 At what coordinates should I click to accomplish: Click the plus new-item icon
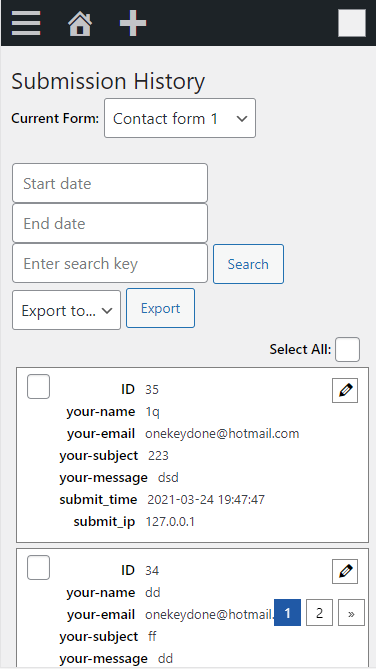(133, 23)
